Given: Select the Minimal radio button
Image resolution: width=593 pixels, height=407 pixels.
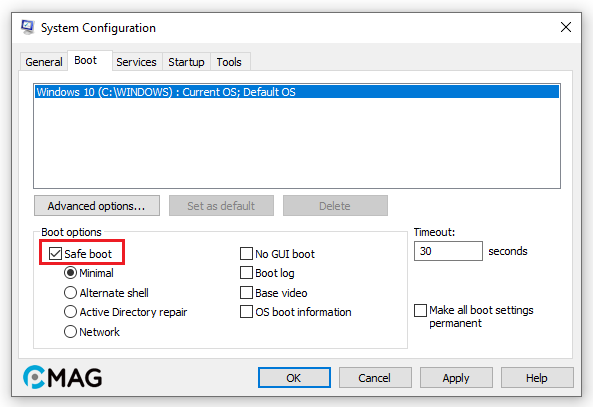Looking at the screenshot, I should click(70, 273).
